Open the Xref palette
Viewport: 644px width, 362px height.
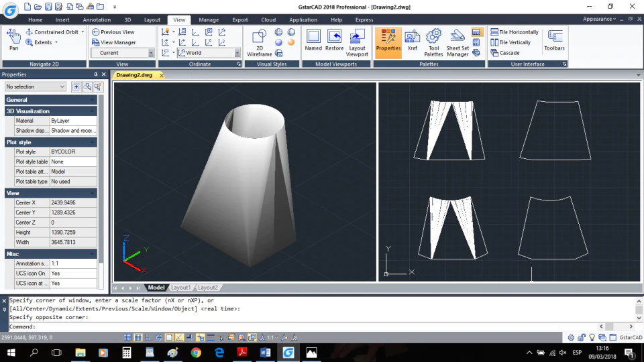coord(412,41)
